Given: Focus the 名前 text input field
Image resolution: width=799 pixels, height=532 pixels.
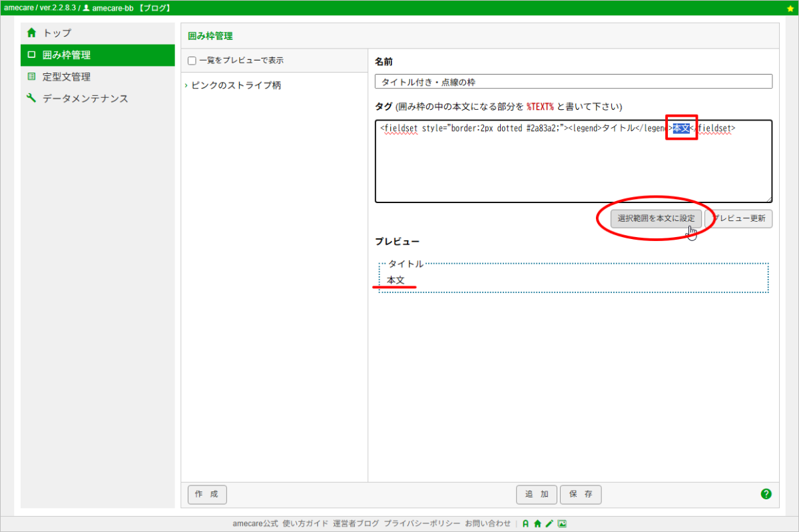Looking at the screenshot, I should point(573,82).
